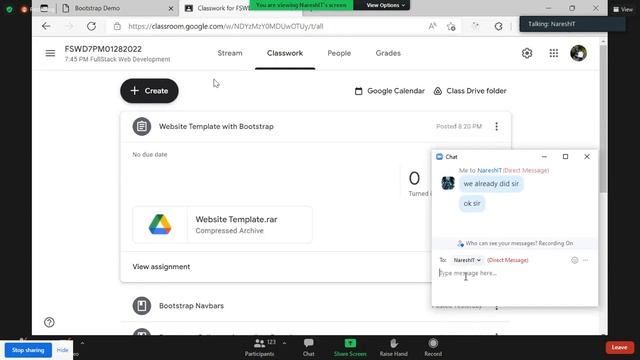This screenshot has width=640, height=360.
Task: Select the Classwork tab
Action: tap(285, 53)
